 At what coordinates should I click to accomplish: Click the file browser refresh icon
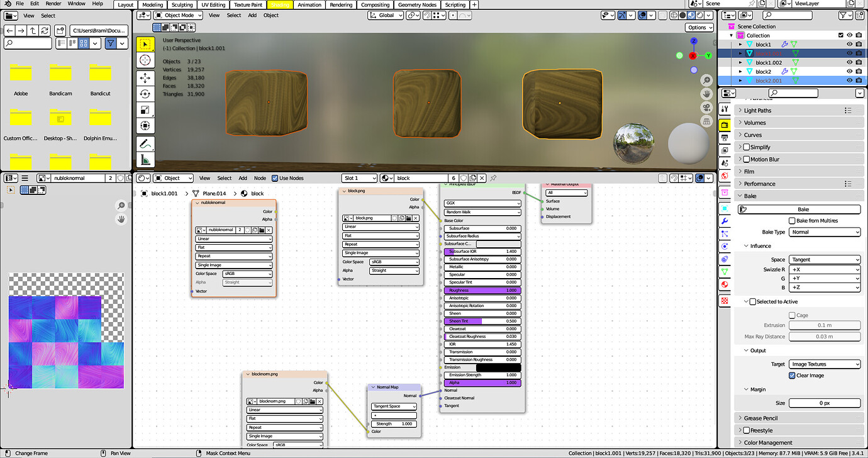44,30
